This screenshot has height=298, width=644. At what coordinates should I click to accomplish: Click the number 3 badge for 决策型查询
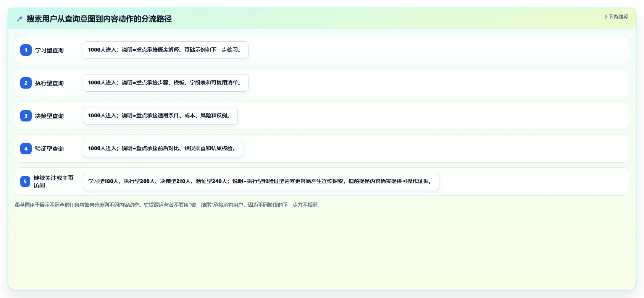click(x=26, y=116)
